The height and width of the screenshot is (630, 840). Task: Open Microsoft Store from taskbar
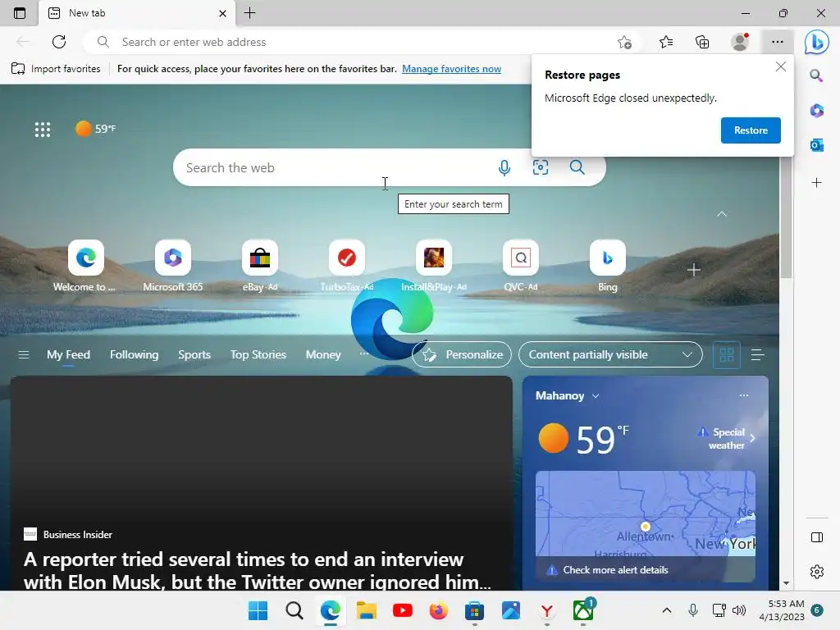(474, 610)
